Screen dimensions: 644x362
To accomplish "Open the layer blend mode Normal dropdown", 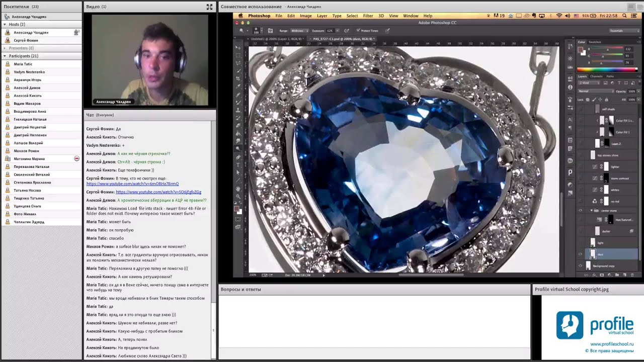I will (x=596, y=91).
